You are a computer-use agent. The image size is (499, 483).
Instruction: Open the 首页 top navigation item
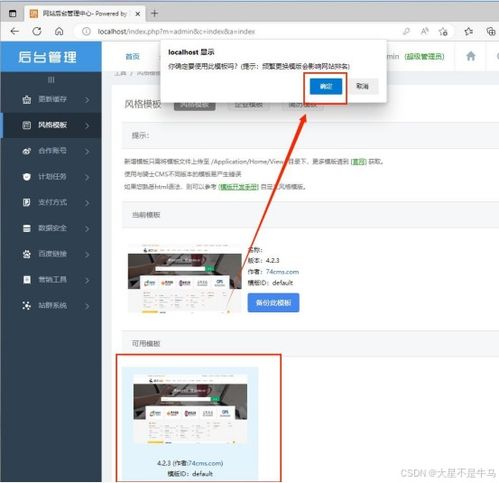[132, 56]
